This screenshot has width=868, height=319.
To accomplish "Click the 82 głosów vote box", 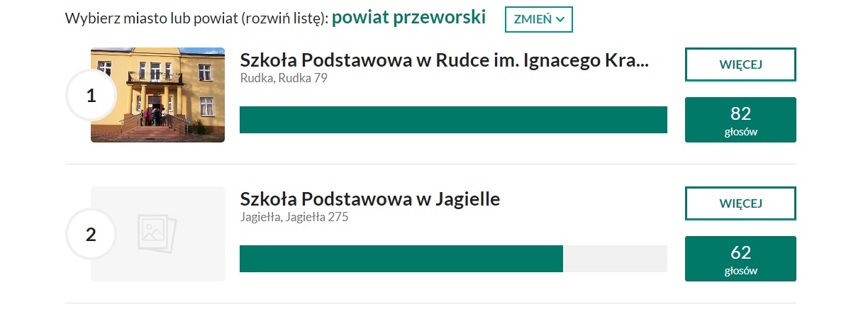I will pos(740,120).
